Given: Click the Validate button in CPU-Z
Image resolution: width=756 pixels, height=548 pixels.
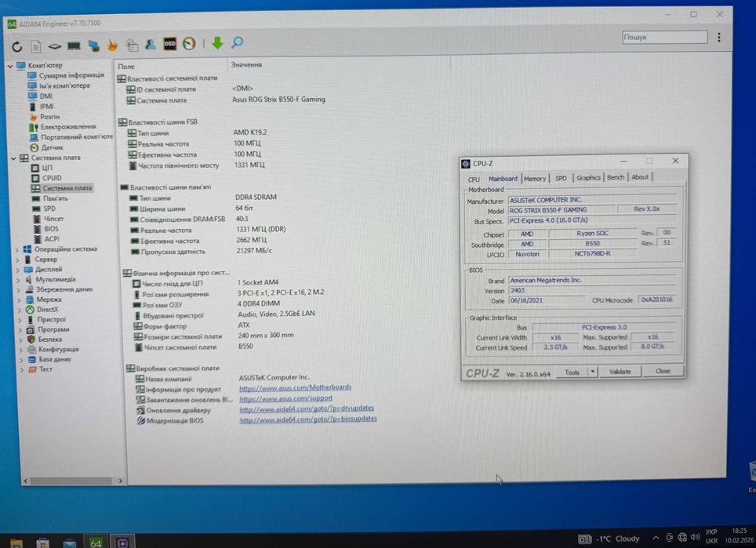Looking at the screenshot, I should (x=620, y=372).
